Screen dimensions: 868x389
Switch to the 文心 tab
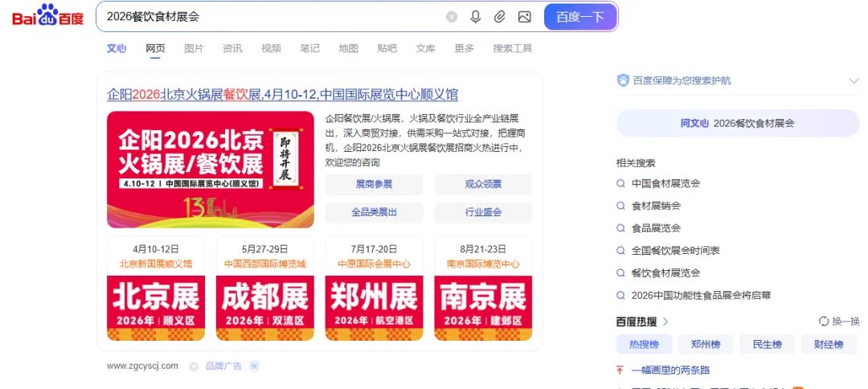117,49
